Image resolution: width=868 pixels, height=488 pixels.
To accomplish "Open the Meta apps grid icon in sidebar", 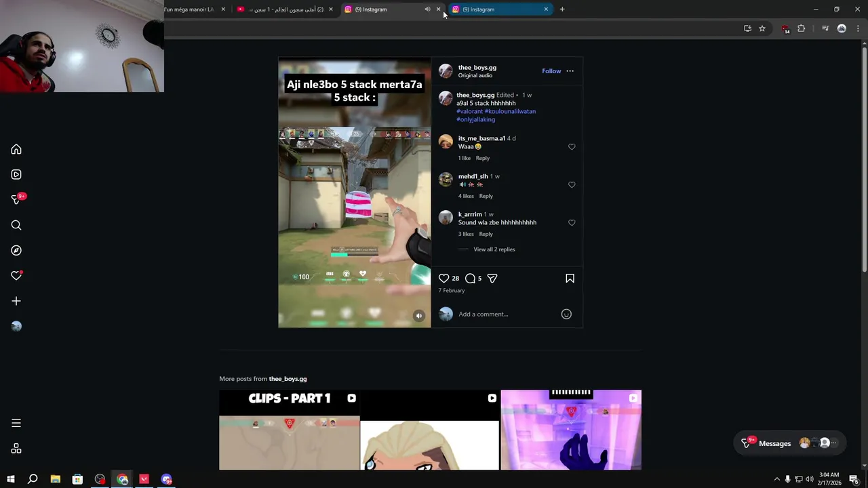I will [16, 449].
